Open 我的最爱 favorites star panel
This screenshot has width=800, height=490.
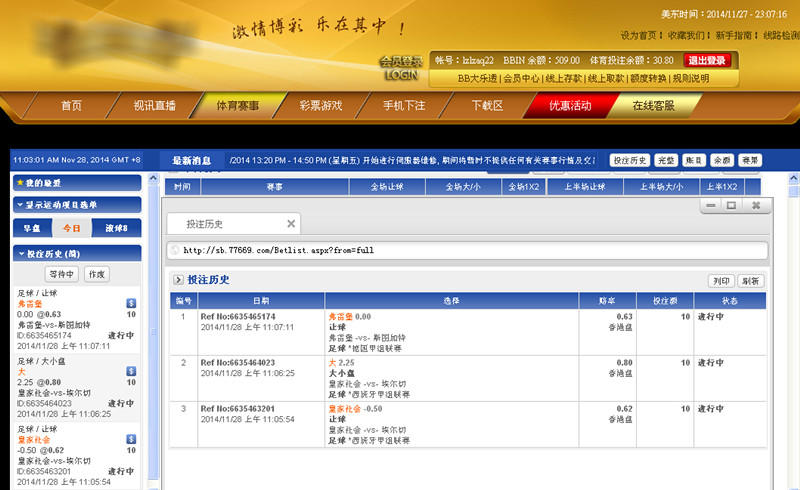(77, 183)
